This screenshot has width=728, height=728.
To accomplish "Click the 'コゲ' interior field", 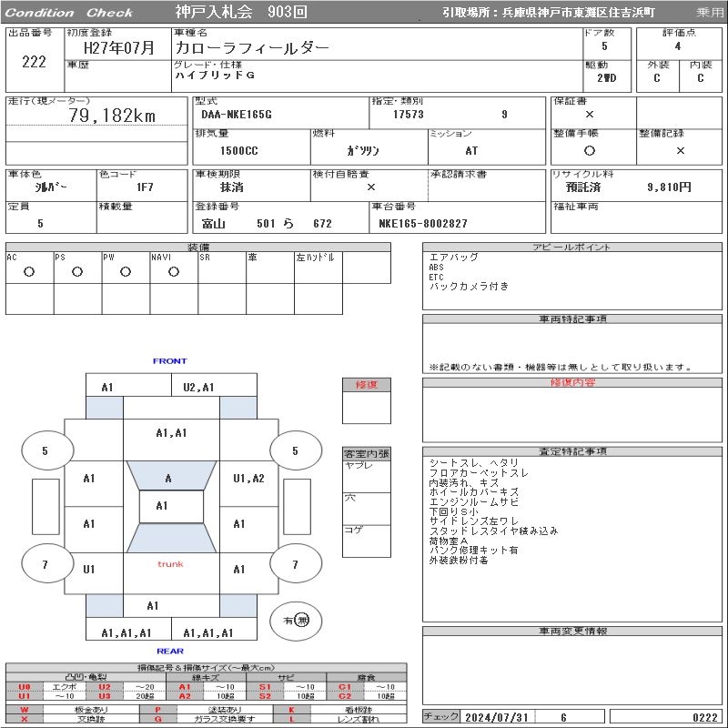I will pyautogui.click(x=367, y=541).
